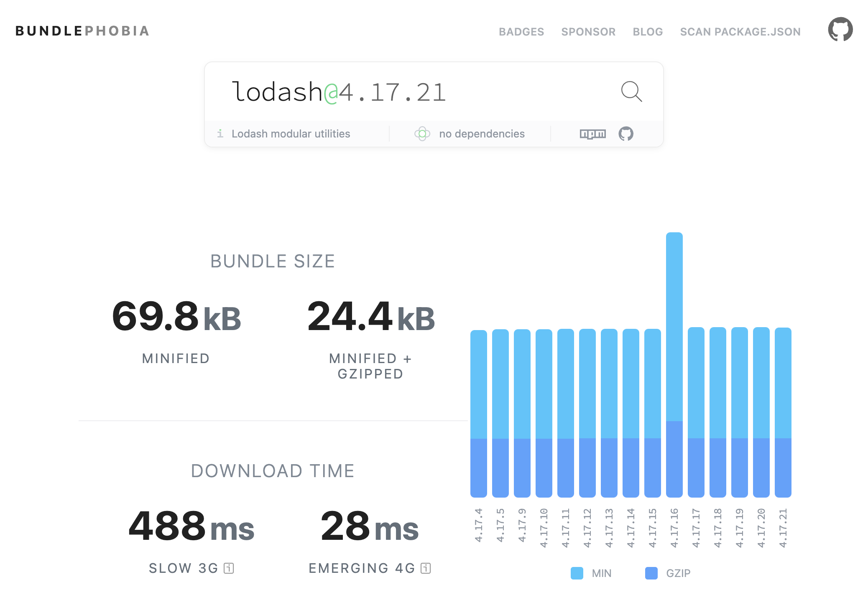Select the 4.17.11 version bar
Viewport: 868px width, 610px height.
tap(565, 413)
